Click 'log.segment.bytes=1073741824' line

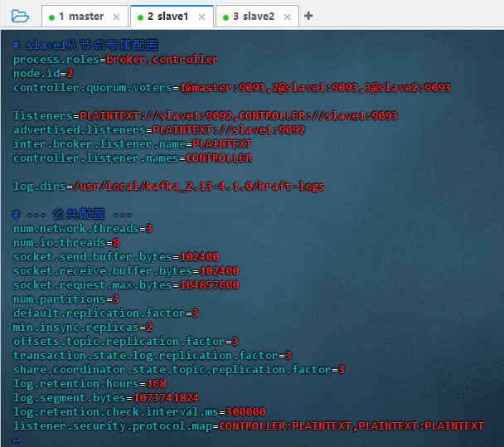[x=106, y=398]
